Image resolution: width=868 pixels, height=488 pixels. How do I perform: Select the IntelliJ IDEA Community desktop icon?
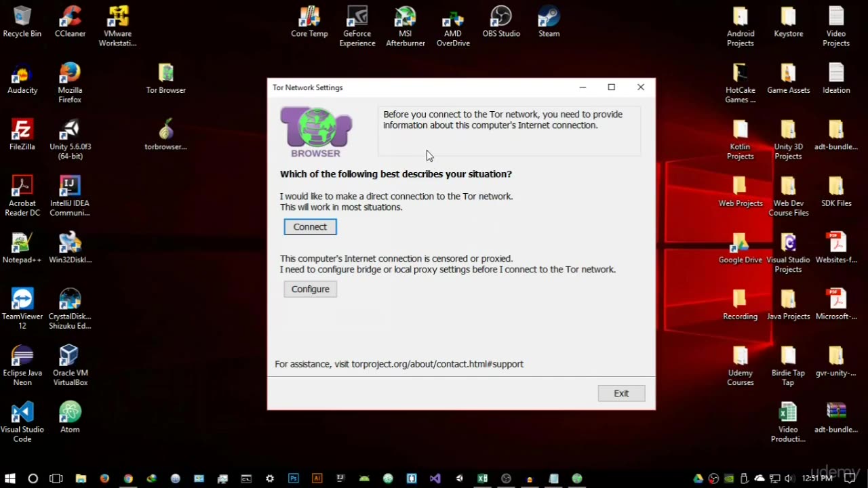click(x=70, y=196)
